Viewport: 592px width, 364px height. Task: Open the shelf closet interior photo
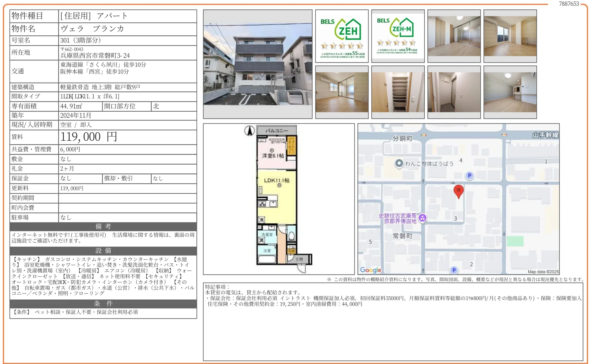398,92
